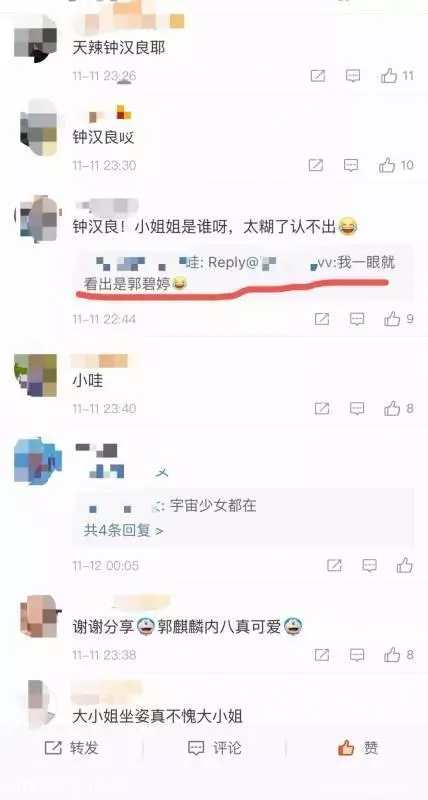Open the bottom 评论 button

click(214, 748)
